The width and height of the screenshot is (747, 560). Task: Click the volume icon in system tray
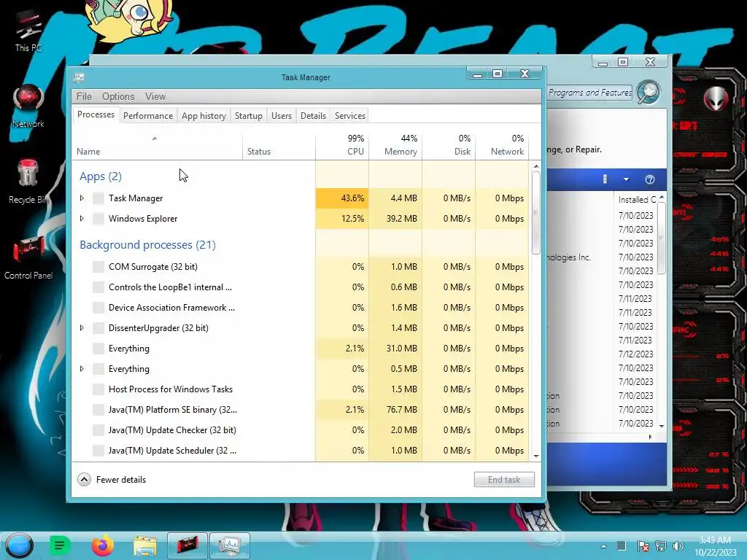coord(678,546)
